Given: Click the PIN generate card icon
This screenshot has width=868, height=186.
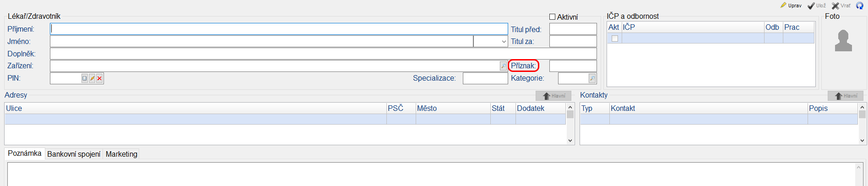Looking at the screenshot, I should click(x=85, y=78).
